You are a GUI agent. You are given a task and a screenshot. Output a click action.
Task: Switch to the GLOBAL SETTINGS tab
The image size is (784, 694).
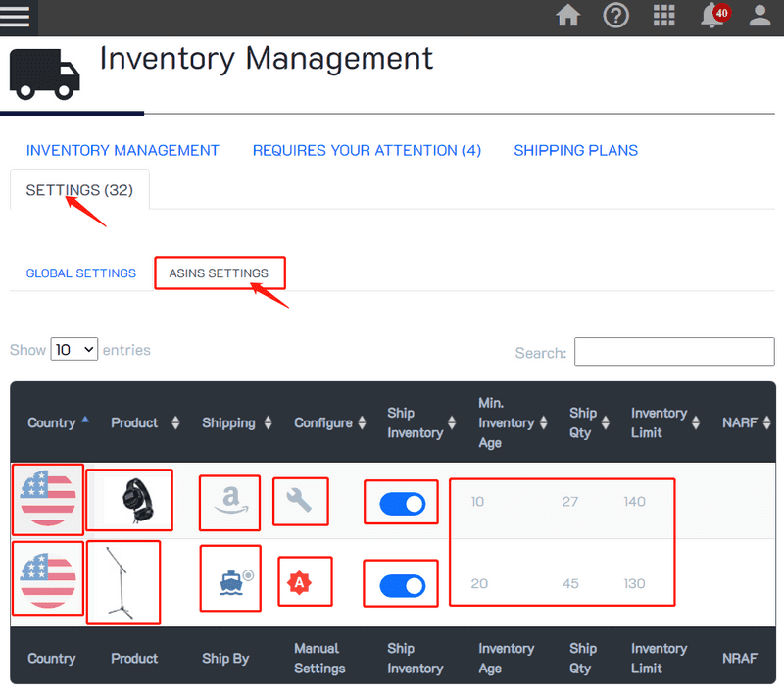80,273
